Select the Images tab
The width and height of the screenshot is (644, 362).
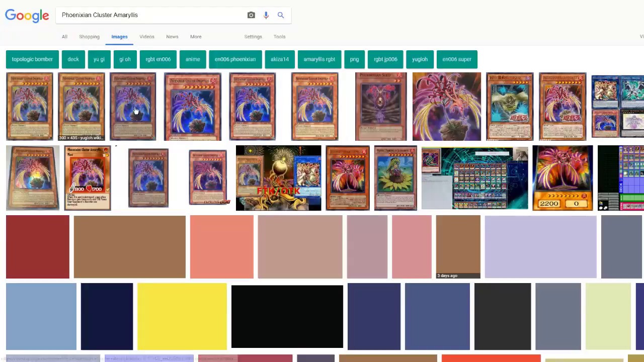119,37
